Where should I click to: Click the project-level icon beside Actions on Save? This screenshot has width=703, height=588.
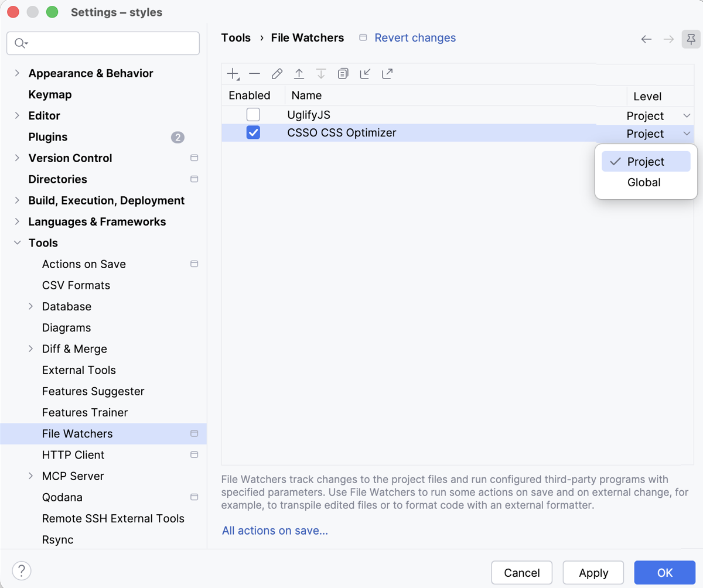pos(194,264)
